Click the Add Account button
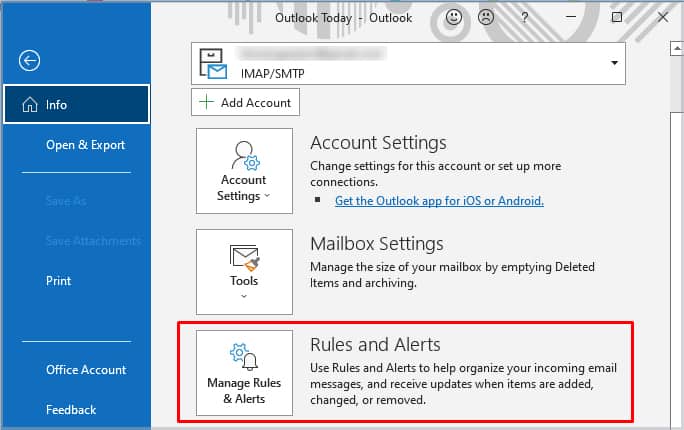Image resolution: width=684 pixels, height=430 pixels. click(x=245, y=102)
